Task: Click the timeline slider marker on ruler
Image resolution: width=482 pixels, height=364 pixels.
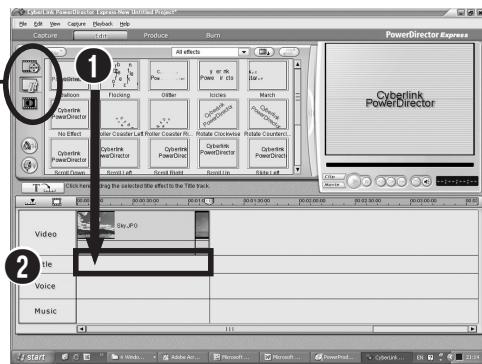Action: pyautogui.click(x=209, y=201)
